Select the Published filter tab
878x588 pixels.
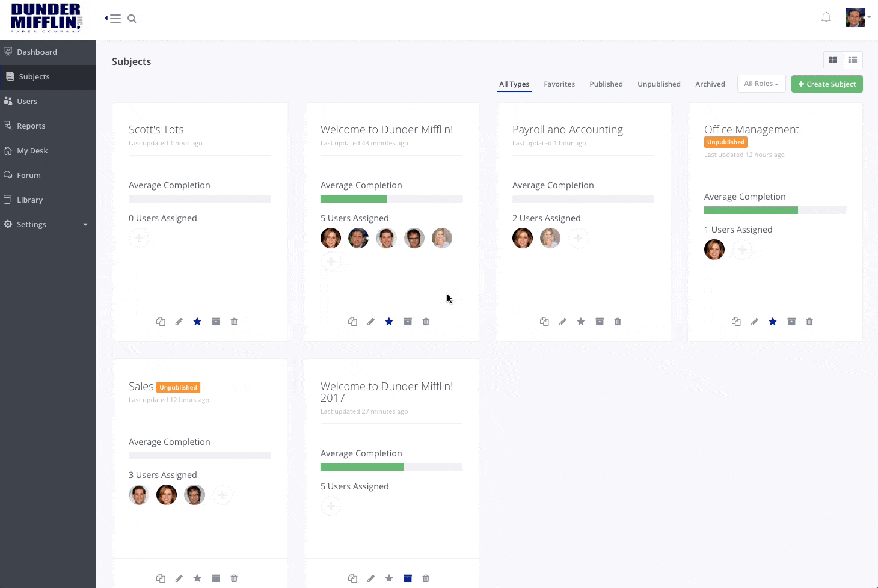tap(606, 84)
